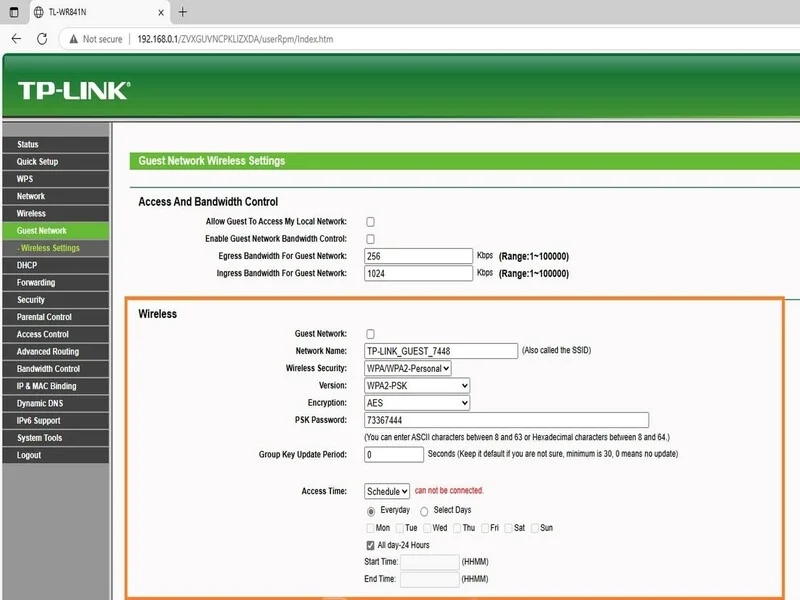Check the Fri day checkbox

pyautogui.click(x=485, y=528)
